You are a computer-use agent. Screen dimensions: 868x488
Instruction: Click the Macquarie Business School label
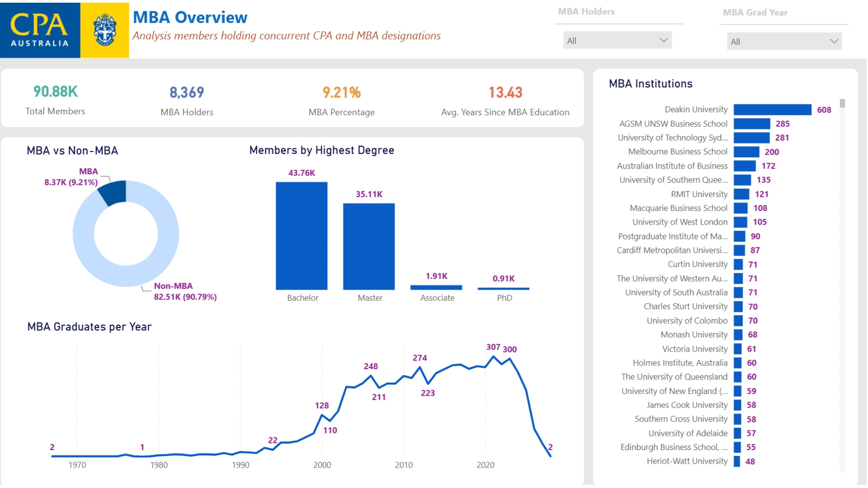679,208
